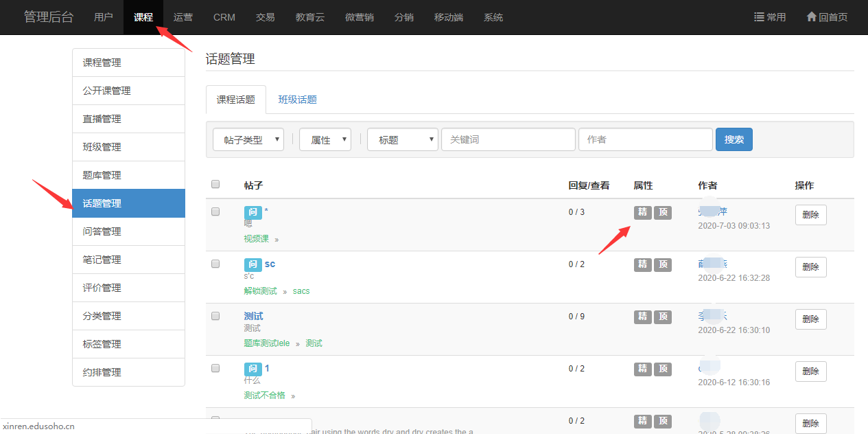
Task: Check the checkbox for the sc post
Action: point(215,264)
